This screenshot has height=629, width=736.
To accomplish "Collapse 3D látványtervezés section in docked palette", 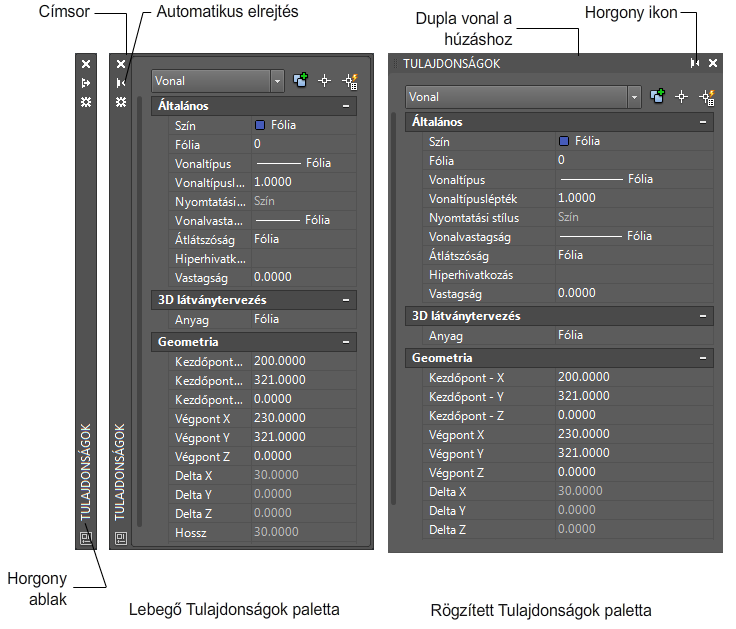I will point(703,316).
